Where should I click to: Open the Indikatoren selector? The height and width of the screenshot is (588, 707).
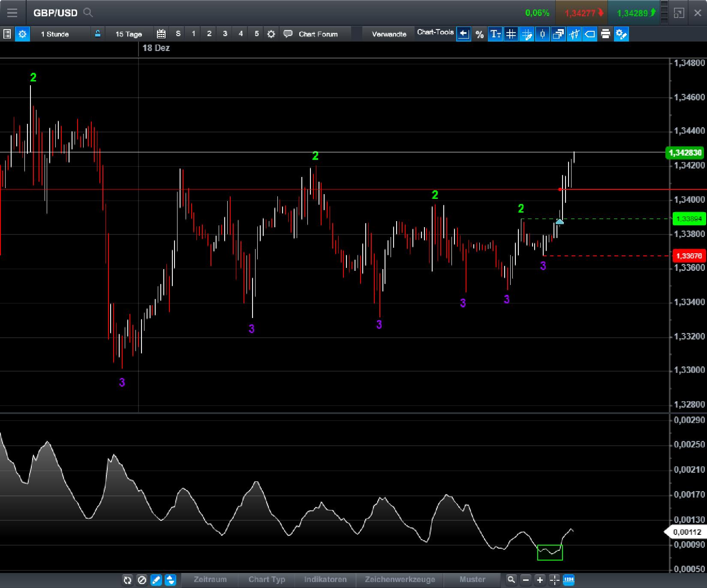point(326,579)
